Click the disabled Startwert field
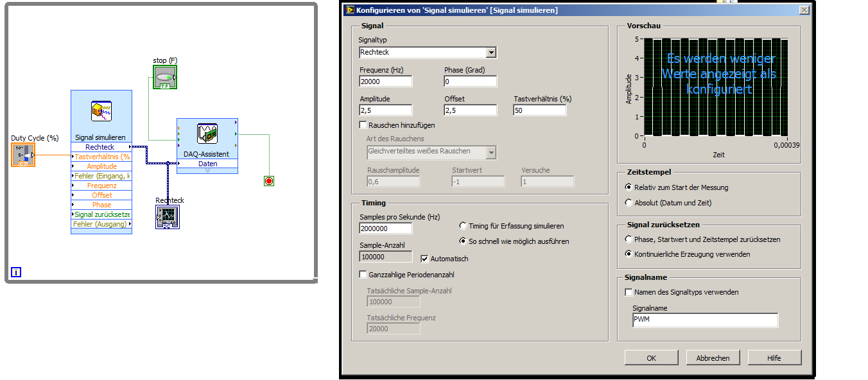 tap(478, 182)
